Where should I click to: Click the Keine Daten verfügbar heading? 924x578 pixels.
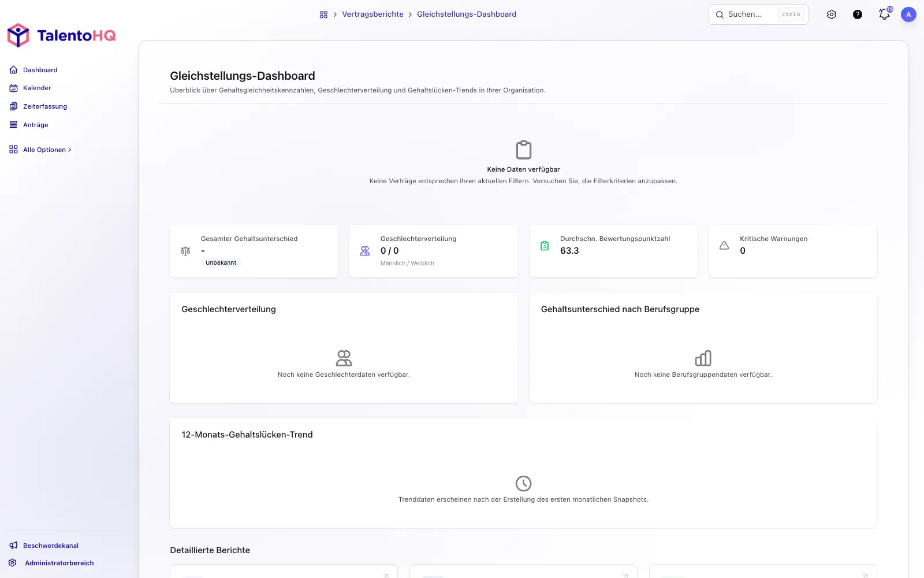[x=524, y=169]
